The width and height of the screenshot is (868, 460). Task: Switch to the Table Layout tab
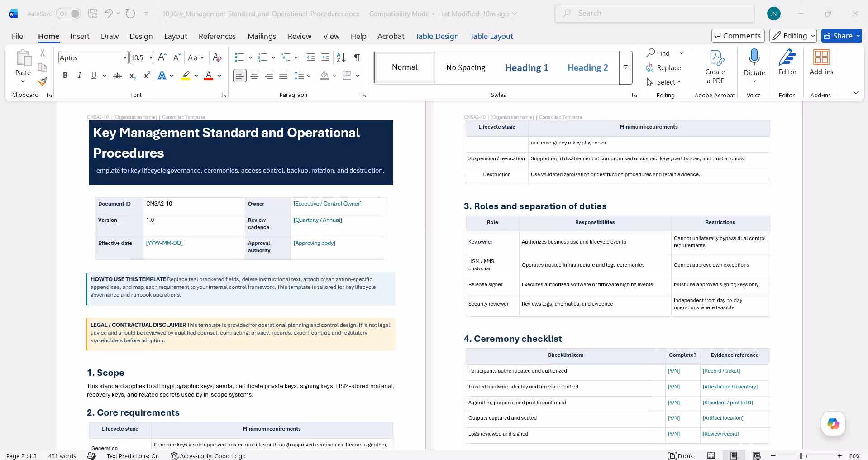coord(491,36)
